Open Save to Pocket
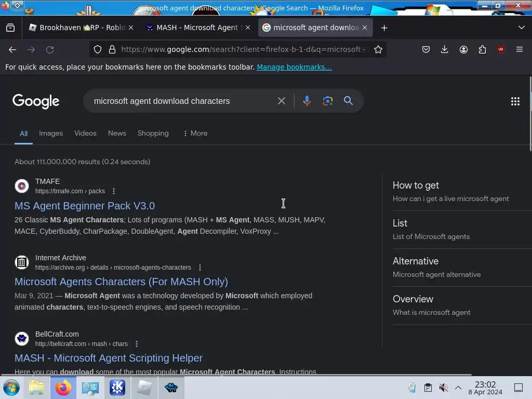The width and height of the screenshot is (532, 399). pyautogui.click(x=426, y=49)
